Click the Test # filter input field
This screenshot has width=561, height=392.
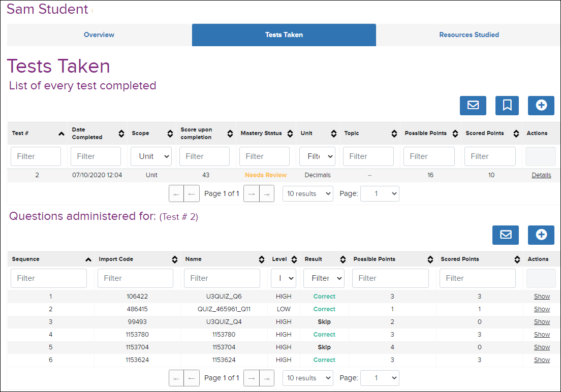point(36,156)
